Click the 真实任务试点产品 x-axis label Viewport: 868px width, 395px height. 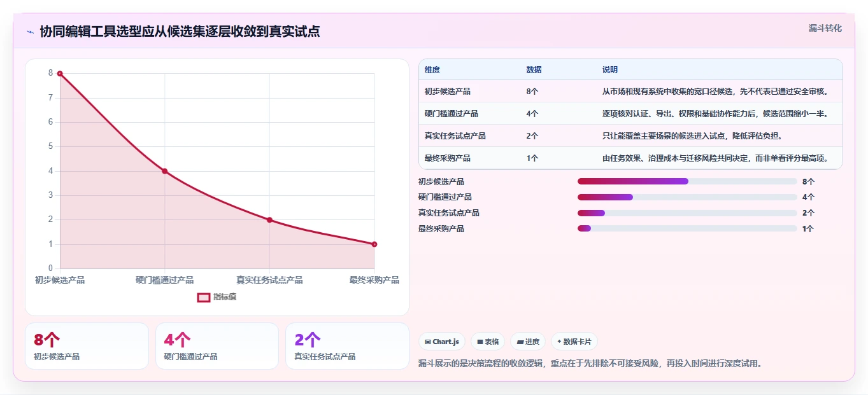[x=269, y=280]
